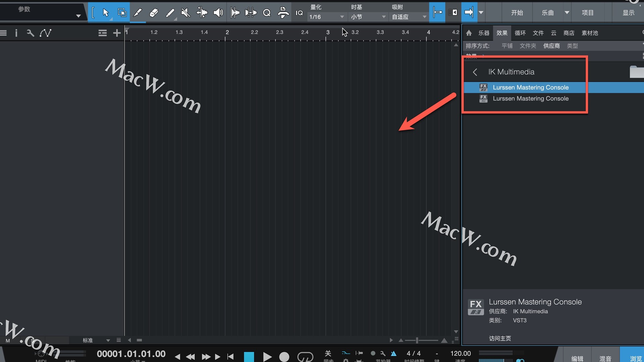Click the 访问主页 link
644x362 pixels.
pos(500,339)
